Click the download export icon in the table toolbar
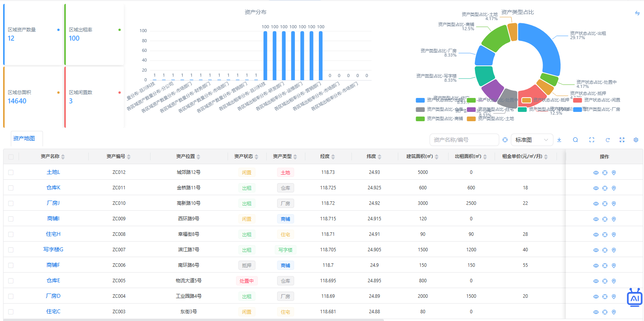This screenshot has height=321, width=644. (x=559, y=140)
